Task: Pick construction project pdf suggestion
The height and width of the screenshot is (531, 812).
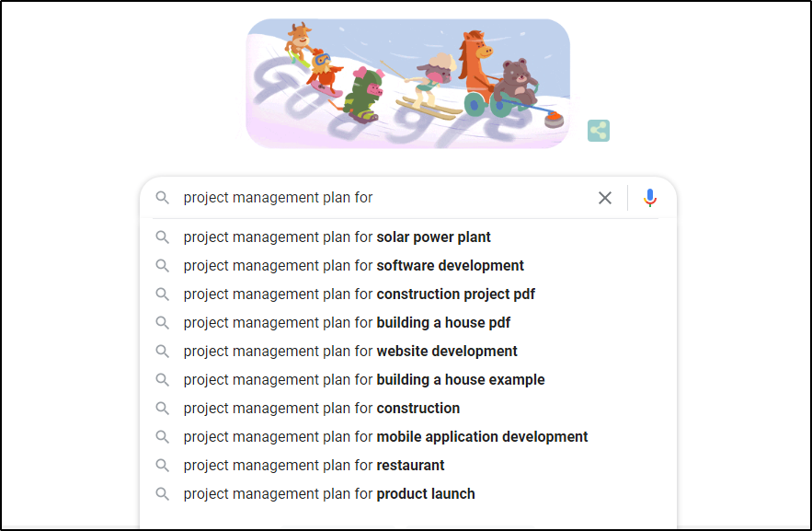Action: point(359,294)
